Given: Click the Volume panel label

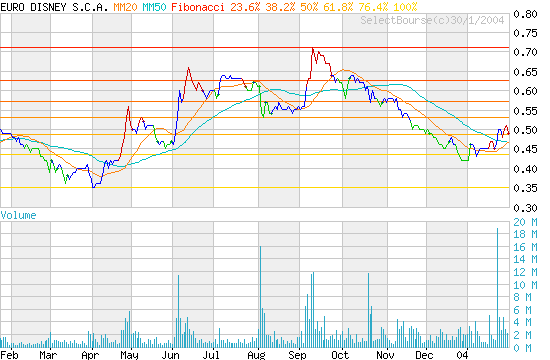Looking at the screenshot, I should coord(18,215).
